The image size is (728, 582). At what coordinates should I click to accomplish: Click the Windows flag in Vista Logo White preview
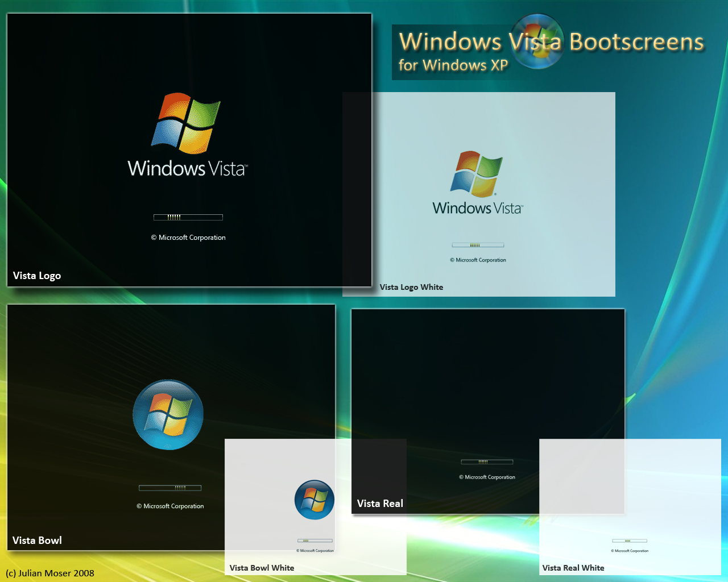tap(477, 173)
